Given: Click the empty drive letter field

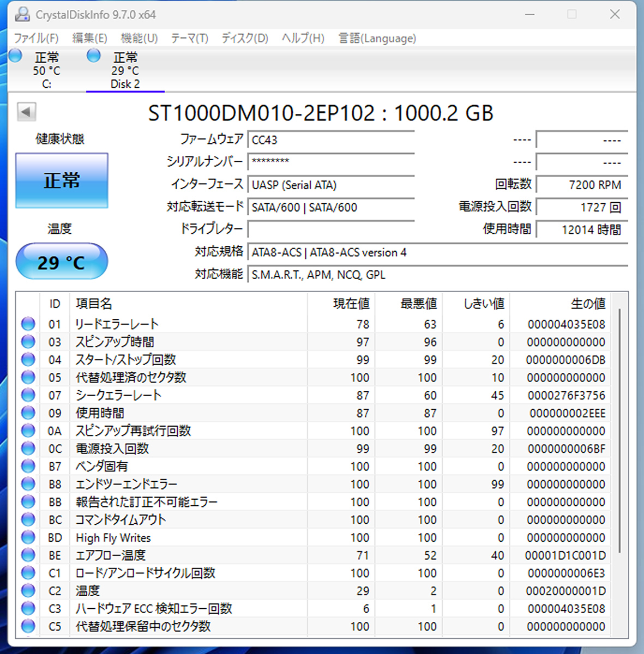Looking at the screenshot, I should tap(331, 229).
